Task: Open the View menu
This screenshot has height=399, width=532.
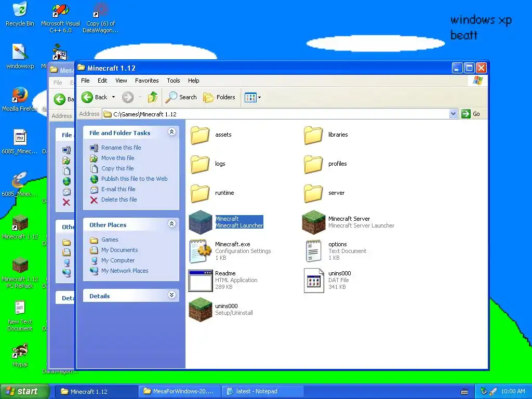Action: (121, 81)
